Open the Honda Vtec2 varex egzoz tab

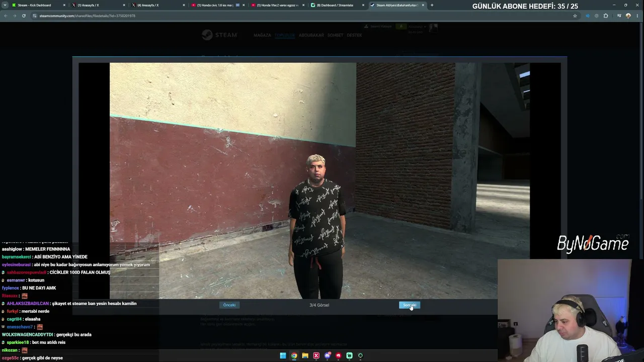click(277, 5)
